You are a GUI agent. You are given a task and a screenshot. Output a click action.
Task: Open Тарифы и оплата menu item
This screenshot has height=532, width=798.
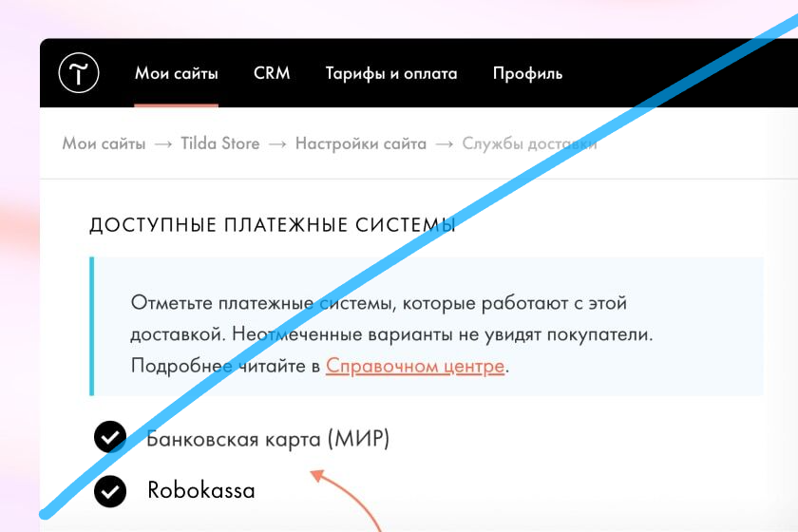pyautogui.click(x=391, y=74)
